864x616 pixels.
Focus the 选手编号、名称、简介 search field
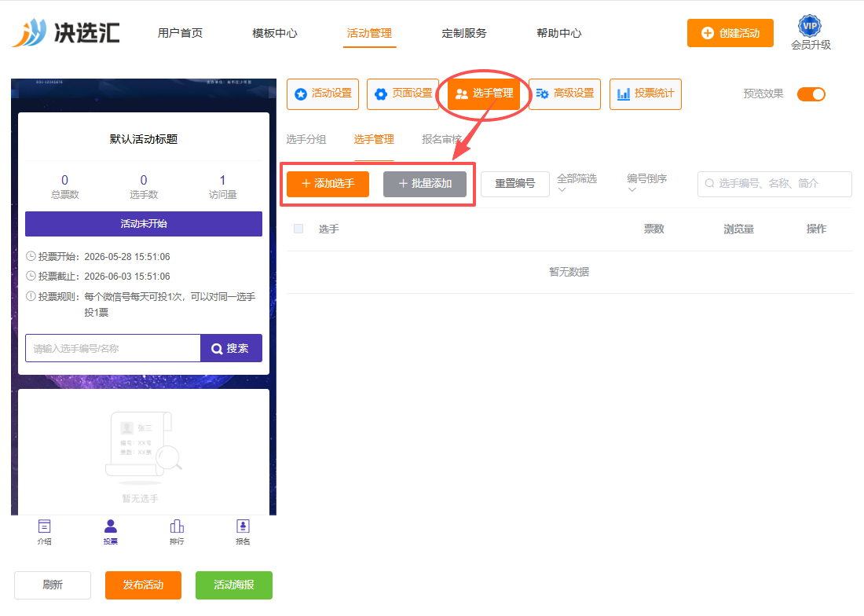coord(774,184)
